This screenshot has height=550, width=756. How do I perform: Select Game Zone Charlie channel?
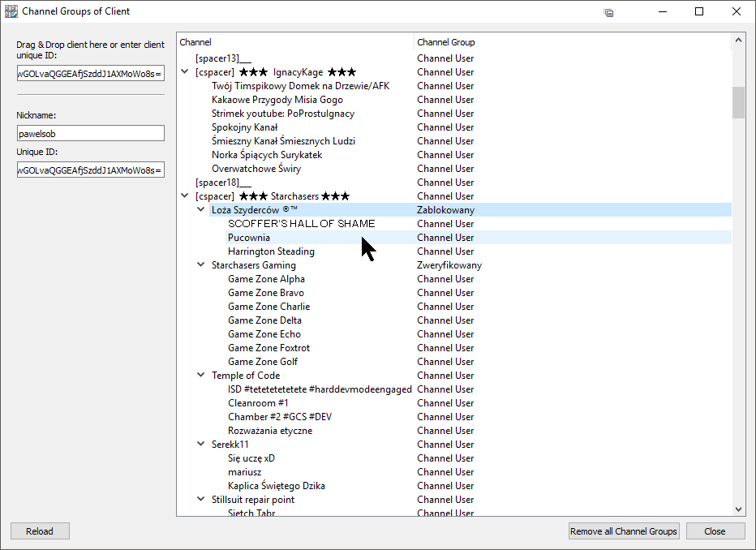(x=268, y=307)
